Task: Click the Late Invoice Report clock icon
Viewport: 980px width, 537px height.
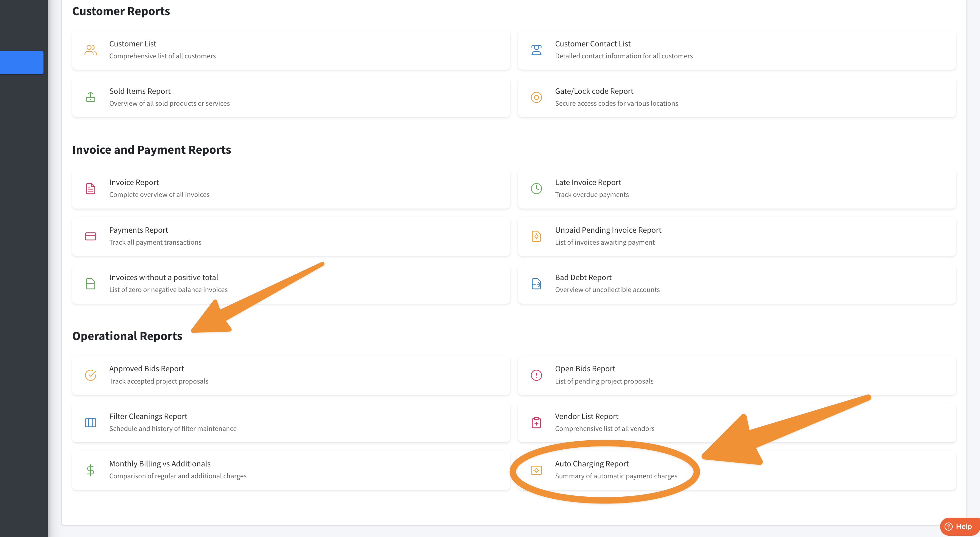Action: [x=536, y=188]
